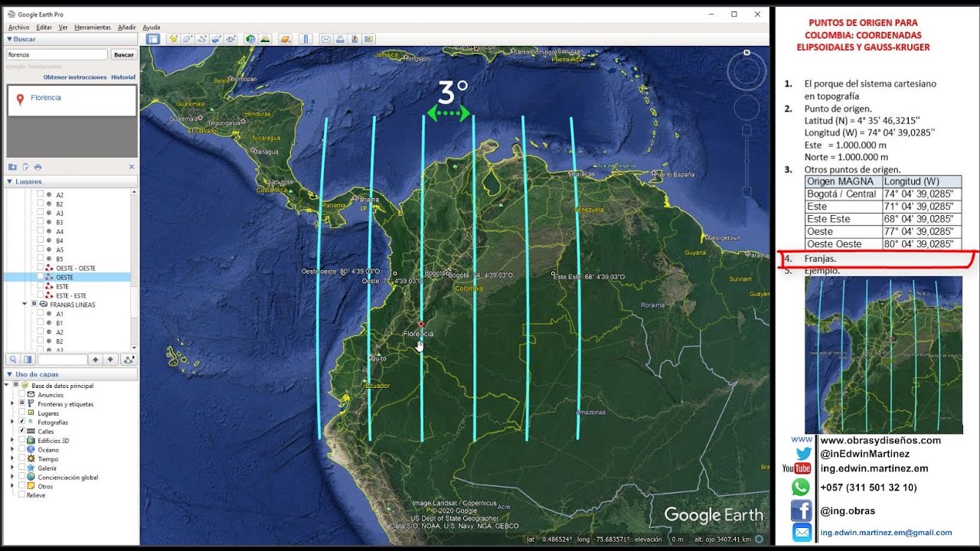Add an image overlay from the toolbar
Screen dimensions: 980x551
(x=217, y=39)
